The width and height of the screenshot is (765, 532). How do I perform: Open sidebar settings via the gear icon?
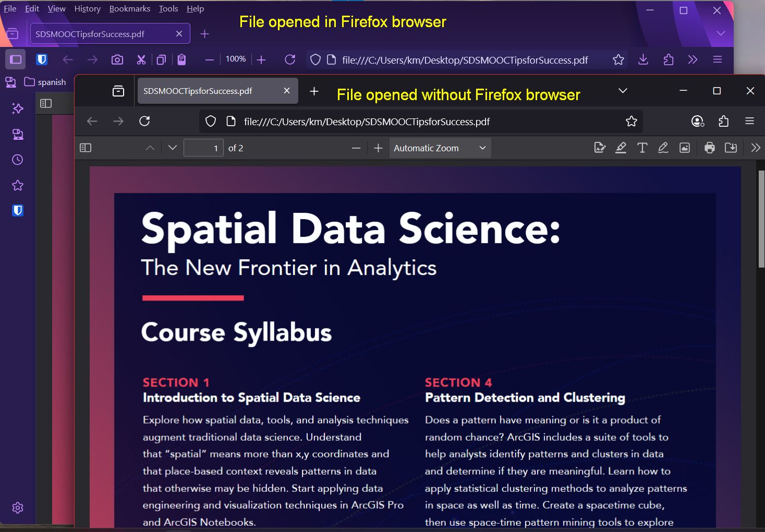pyautogui.click(x=18, y=507)
